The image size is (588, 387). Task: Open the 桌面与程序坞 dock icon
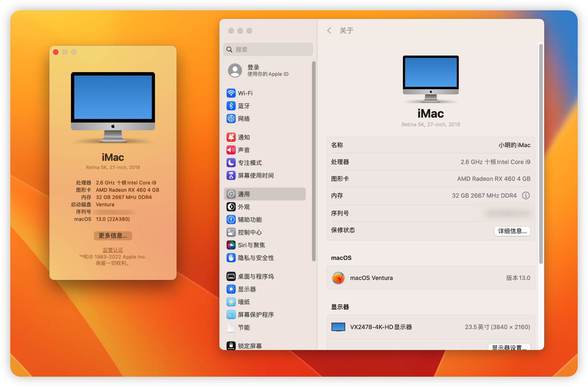pos(231,276)
